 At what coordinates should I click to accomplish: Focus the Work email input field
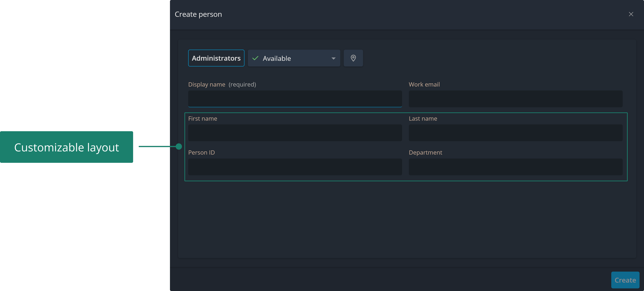pyautogui.click(x=515, y=99)
